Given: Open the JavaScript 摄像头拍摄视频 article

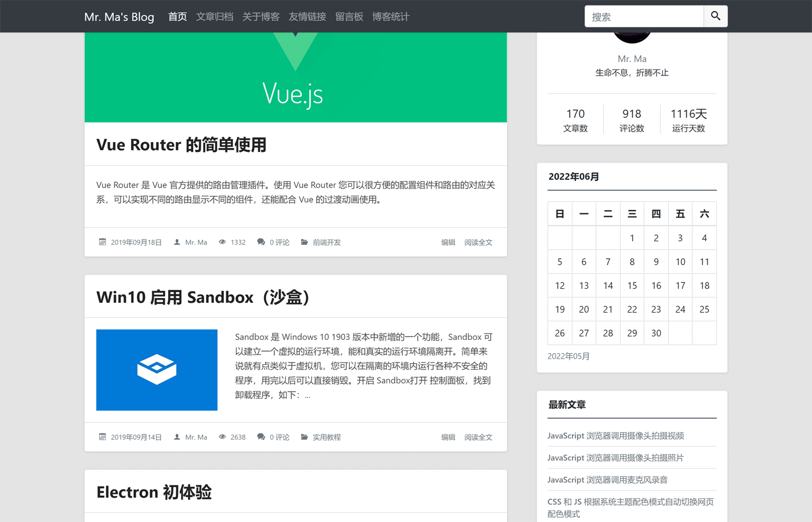Looking at the screenshot, I should click(x=615, y=436).
